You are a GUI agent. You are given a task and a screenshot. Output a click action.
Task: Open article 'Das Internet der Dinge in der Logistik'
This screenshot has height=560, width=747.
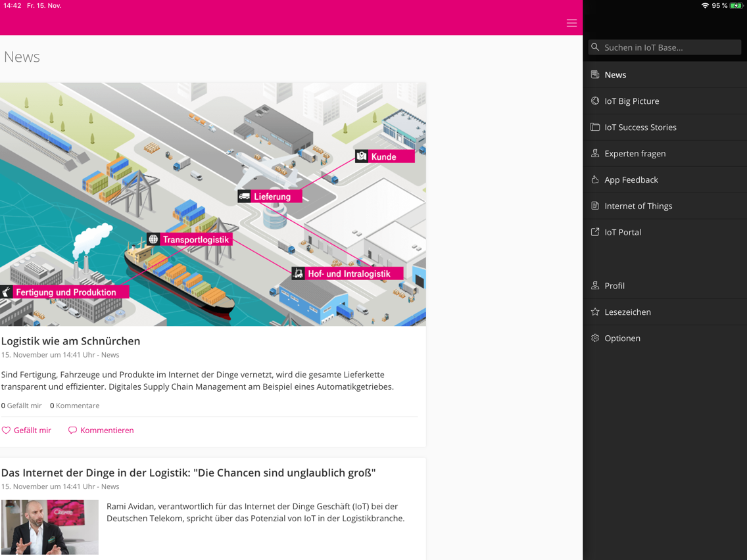click(x=188, y=473)
